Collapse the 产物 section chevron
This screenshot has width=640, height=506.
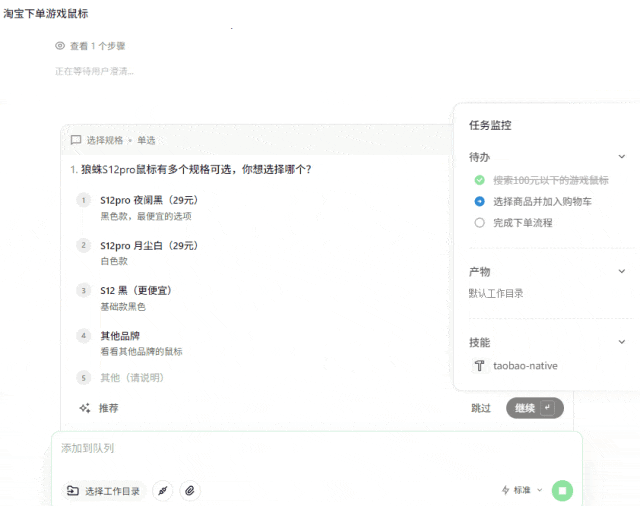622,271
